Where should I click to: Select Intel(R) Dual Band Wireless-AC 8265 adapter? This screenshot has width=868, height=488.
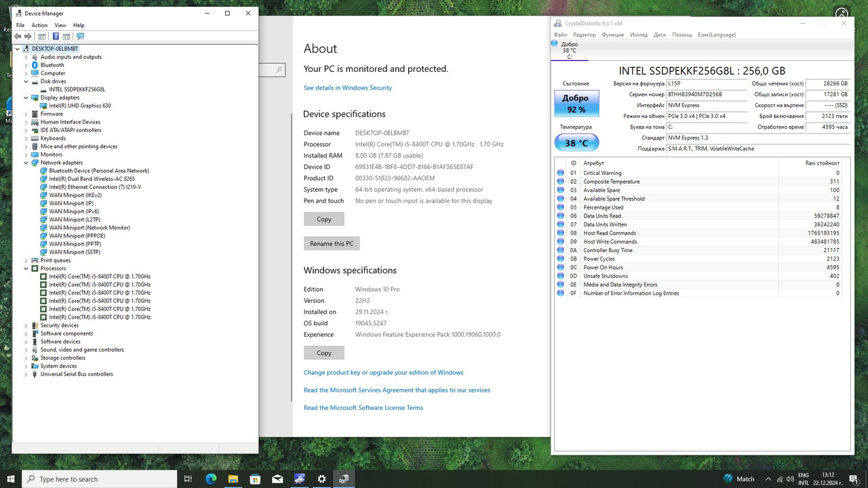(x=92, y=179)
